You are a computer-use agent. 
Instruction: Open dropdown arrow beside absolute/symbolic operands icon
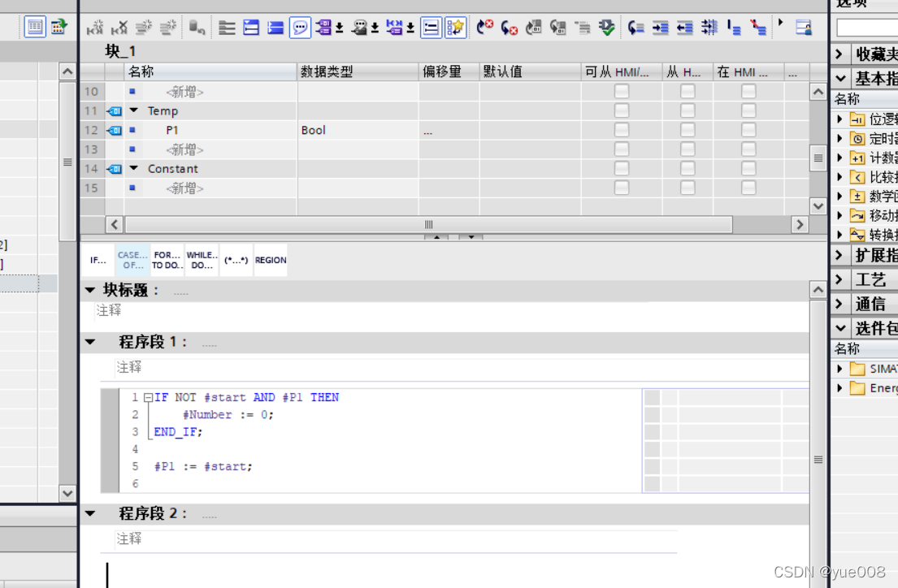click(339, 28)
